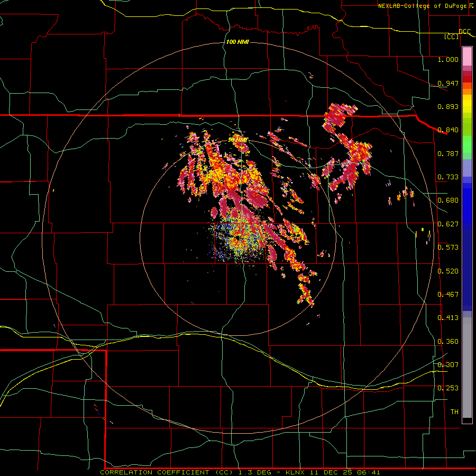Click the CORRELATION COEFFICIENT (CC) caption text
This screenshot has height=476, width=476.
[167, 472]
